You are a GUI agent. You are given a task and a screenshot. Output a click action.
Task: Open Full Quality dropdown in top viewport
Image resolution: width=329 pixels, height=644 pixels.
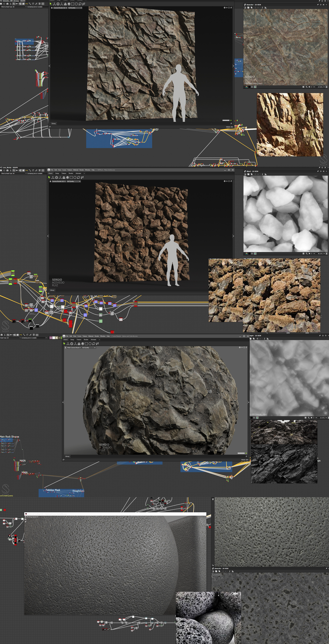(x=75, y=8)
